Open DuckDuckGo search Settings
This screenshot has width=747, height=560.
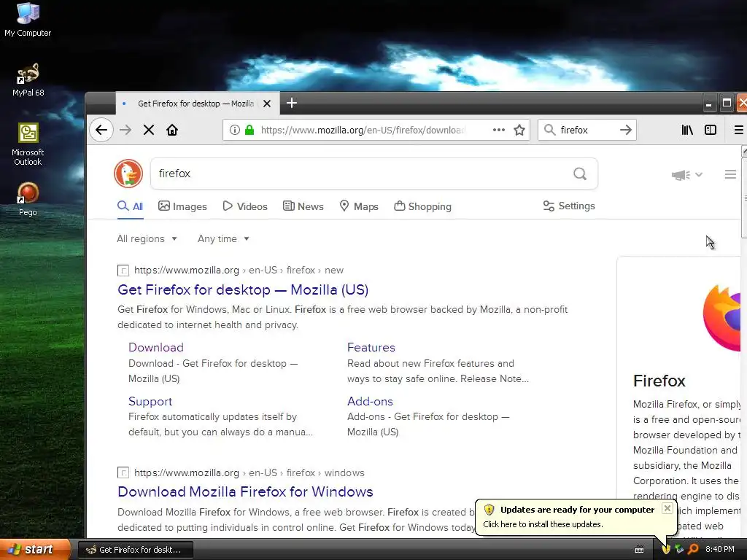(x=569, y=206)
